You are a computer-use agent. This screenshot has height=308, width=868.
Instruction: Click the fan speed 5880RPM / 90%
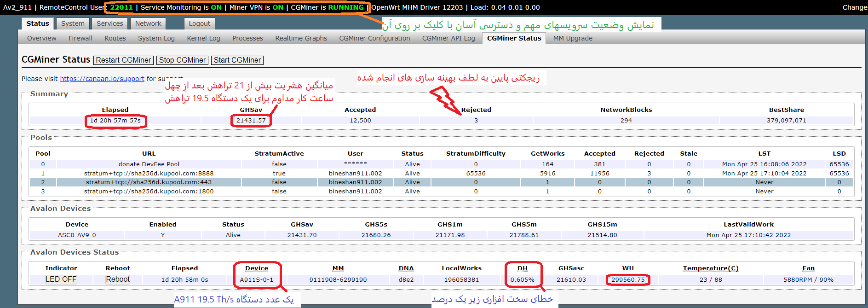pos(809,280)
